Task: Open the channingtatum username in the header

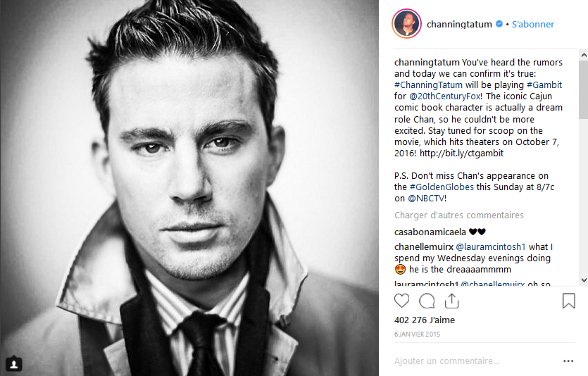Action: (459, 25)
